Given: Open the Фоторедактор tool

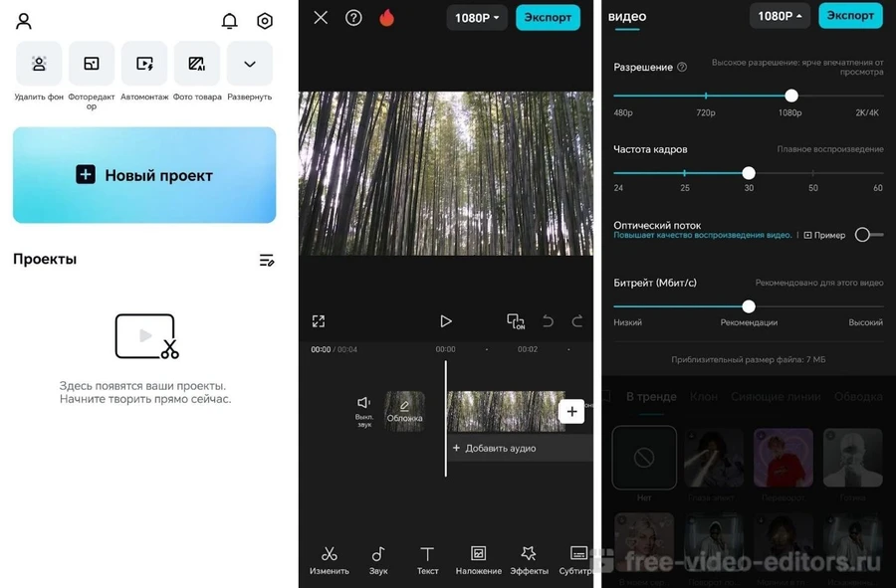Looking at the screenshot, I should pos(92,65).
